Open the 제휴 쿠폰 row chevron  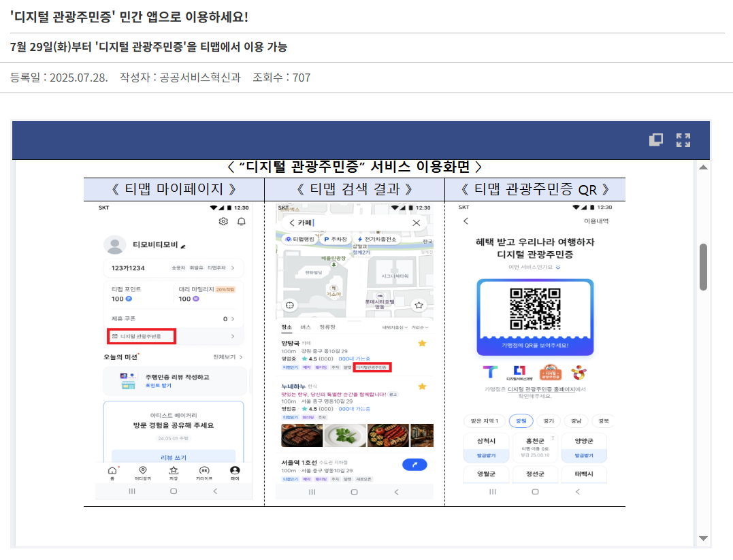click(233, 319)
